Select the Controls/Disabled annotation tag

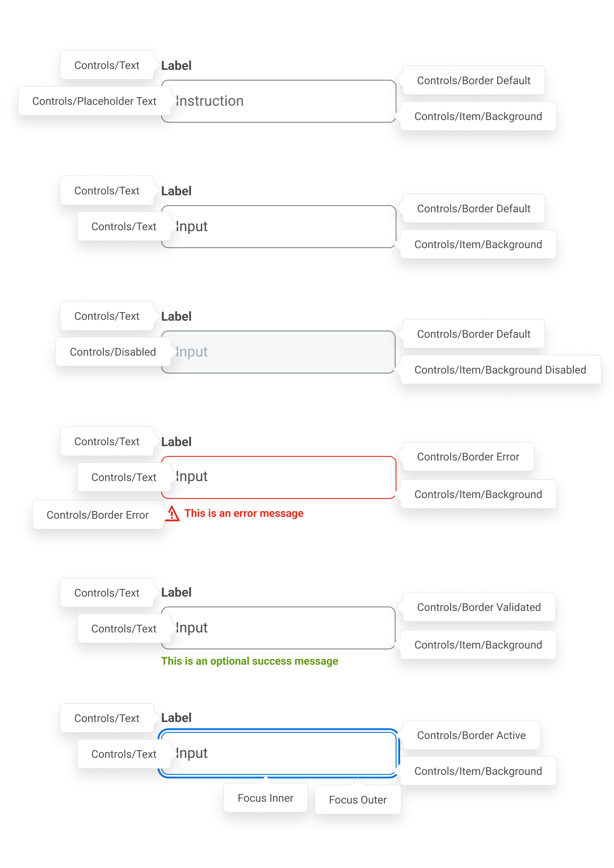click(x=113, y=352)
